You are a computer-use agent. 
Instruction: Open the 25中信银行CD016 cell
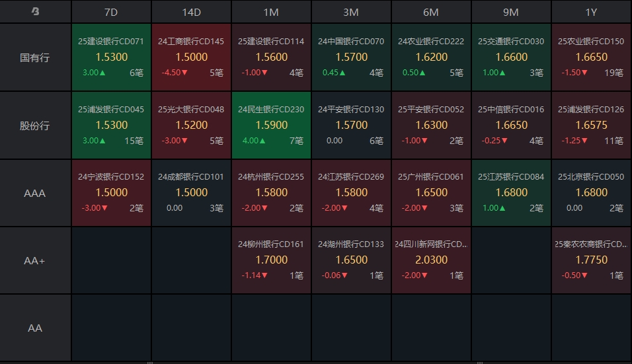tap(511, 126)
